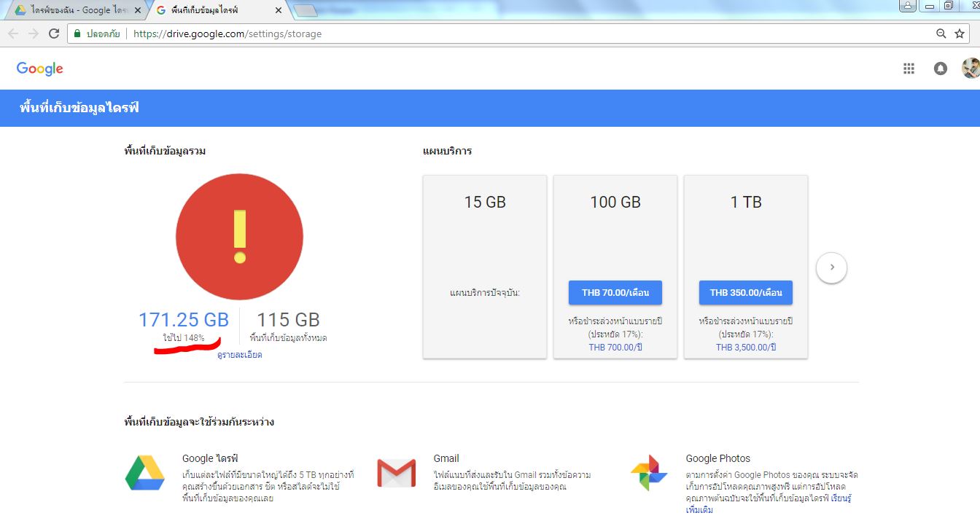Click the red storage warning circle

239,237
